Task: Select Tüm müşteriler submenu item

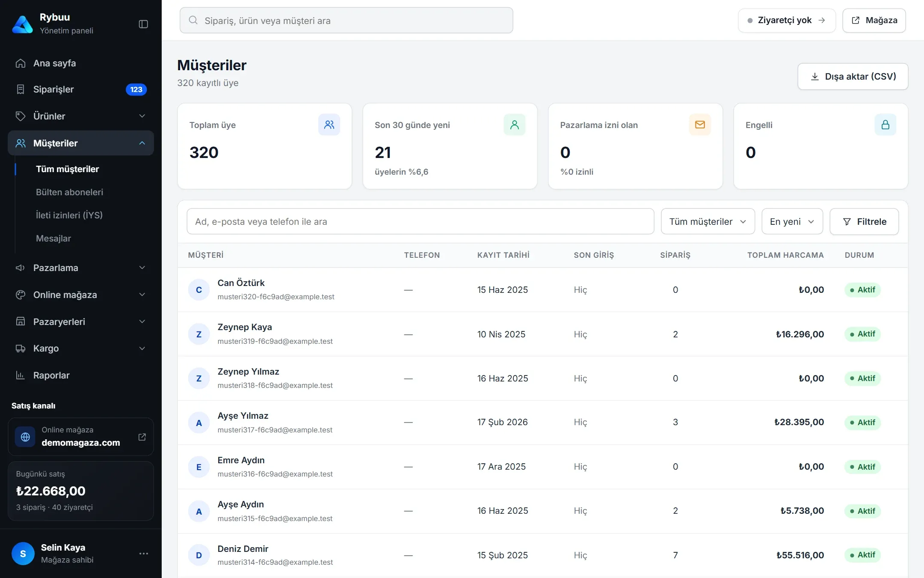Action: click(x=67, y=169)
